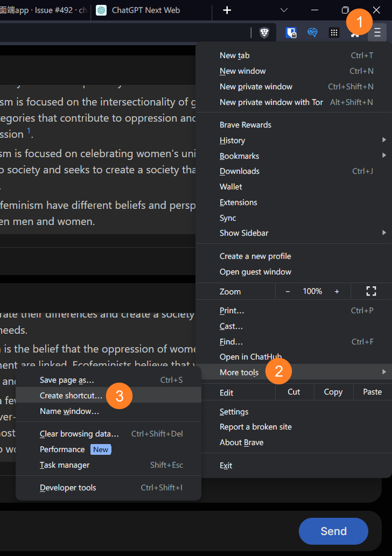Click the Send button
This screenshot has height=556, width=392.
tap(333, 531)
